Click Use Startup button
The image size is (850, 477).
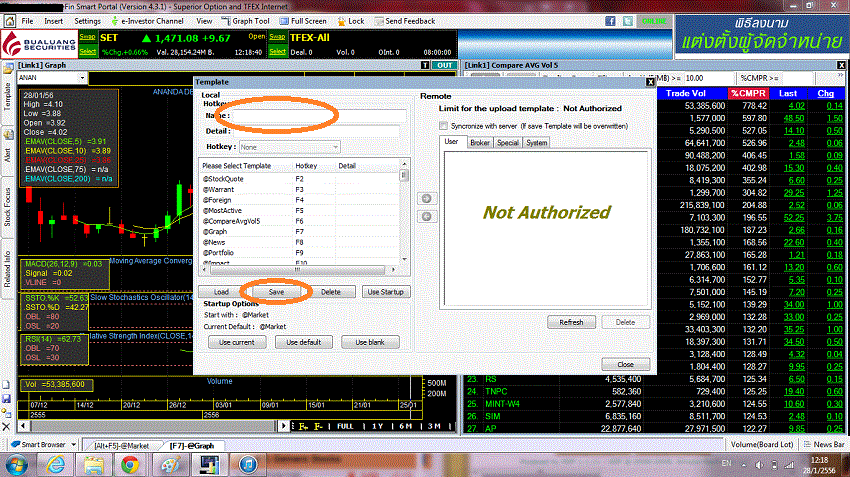click(385, 292)
